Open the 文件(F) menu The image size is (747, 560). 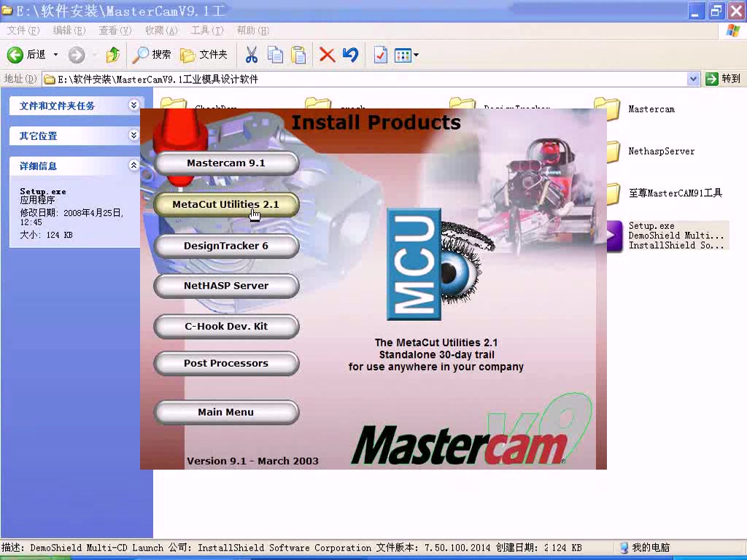tap(23, 31)
